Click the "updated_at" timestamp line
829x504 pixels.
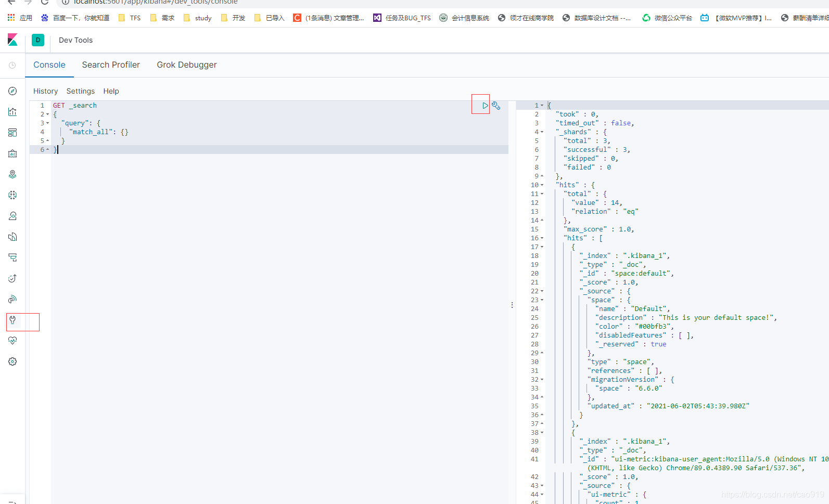669,406
